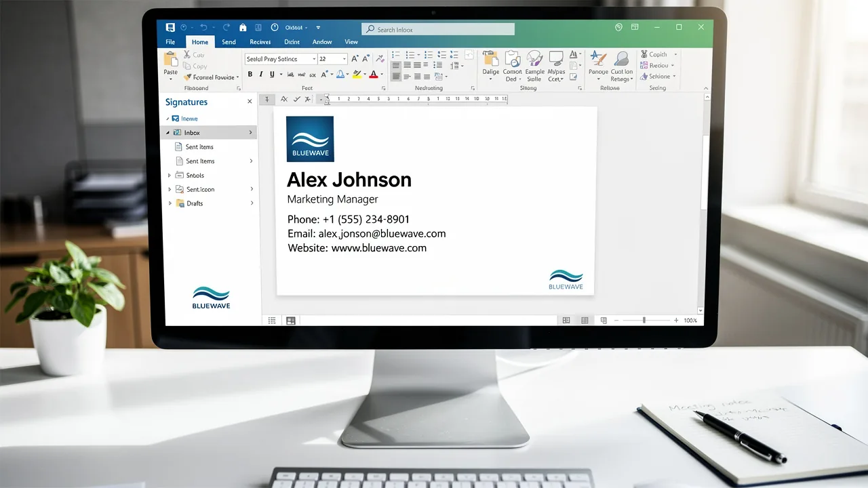Click the list view icon in status bar
868x488 pixels.
[x=272, y=321]
